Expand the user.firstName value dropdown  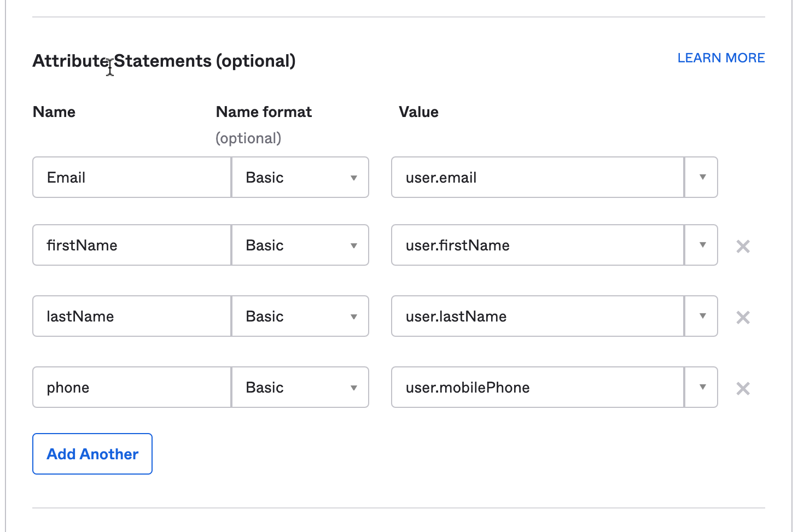tap(702, 245)
